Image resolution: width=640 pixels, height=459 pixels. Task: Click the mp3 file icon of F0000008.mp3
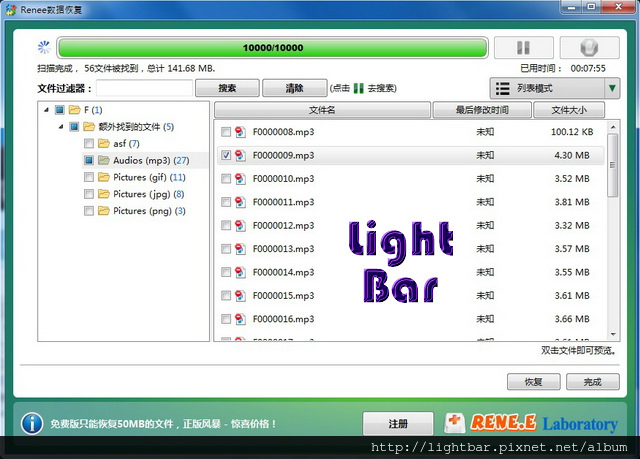[240, 132]
